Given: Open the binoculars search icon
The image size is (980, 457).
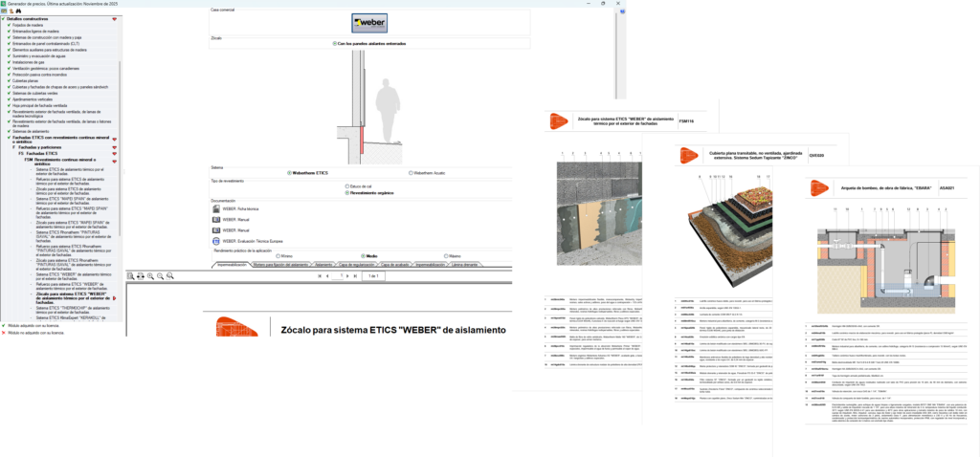Looking at the screenshot, I should (19, 11).
